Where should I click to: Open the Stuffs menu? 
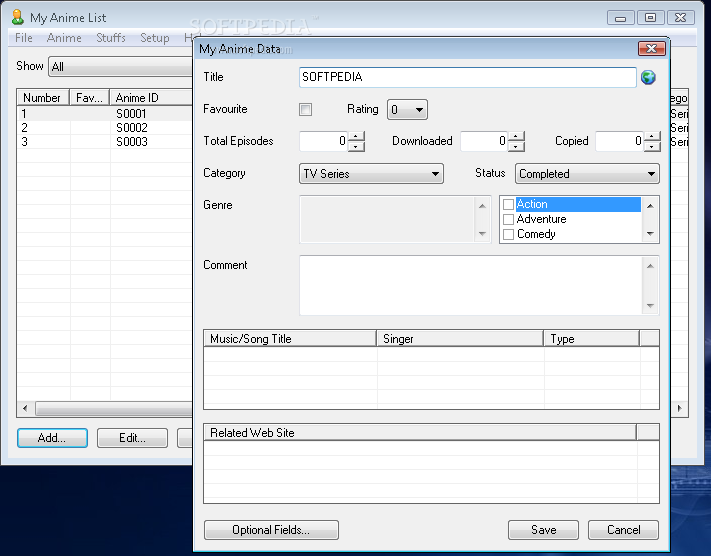[x=111, y=38]
